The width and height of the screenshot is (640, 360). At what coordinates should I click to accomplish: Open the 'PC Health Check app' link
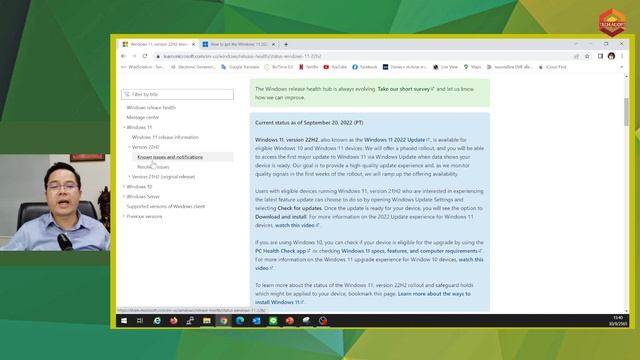283,251
